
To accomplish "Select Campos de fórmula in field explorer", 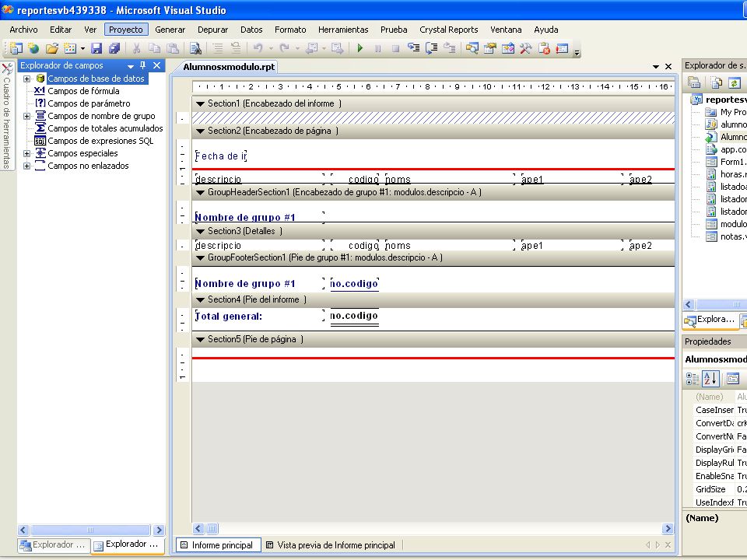I will (83, 91).
